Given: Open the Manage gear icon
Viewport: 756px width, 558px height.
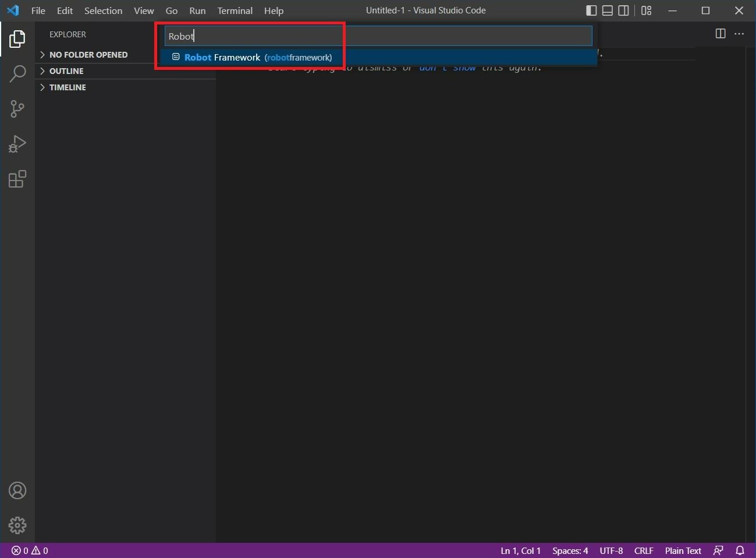Looking at the screenshot, I should [17, 525].
